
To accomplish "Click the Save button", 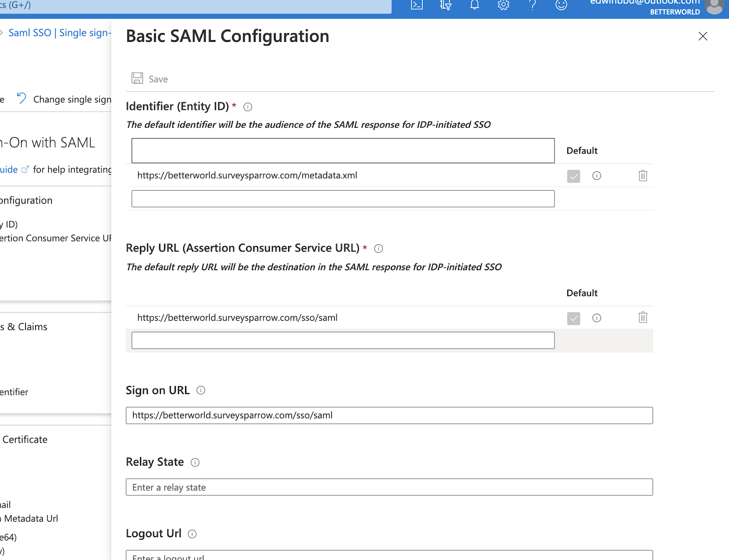I will point(150,79).
